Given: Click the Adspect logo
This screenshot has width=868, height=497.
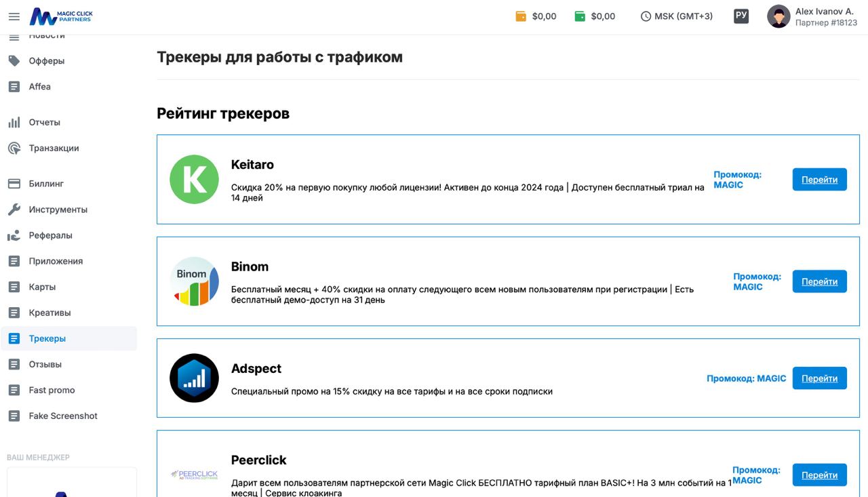Looking at the screenshot, I should [194, 378].
